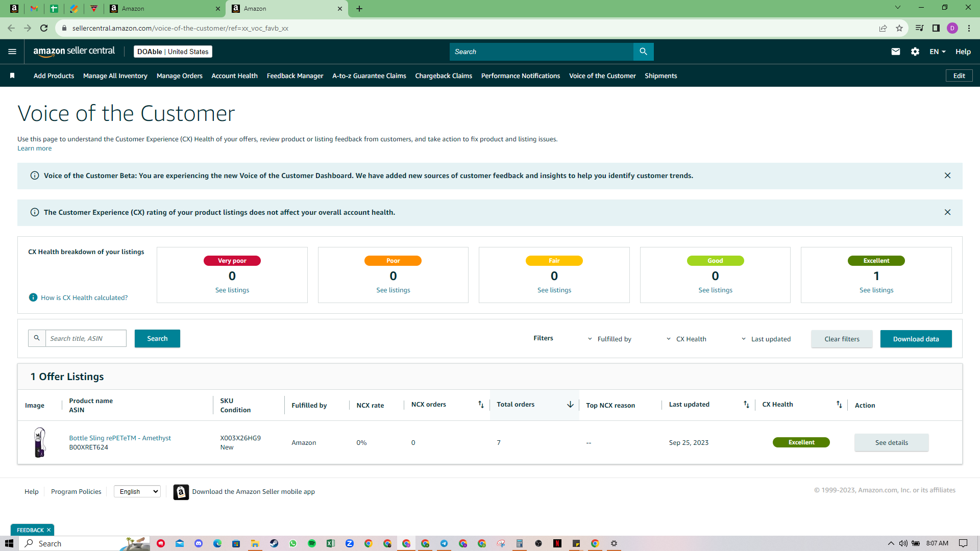Click the info icon beside CX Health calculated
This screenshot has width=980, height=551.
(x=33, y=297)
